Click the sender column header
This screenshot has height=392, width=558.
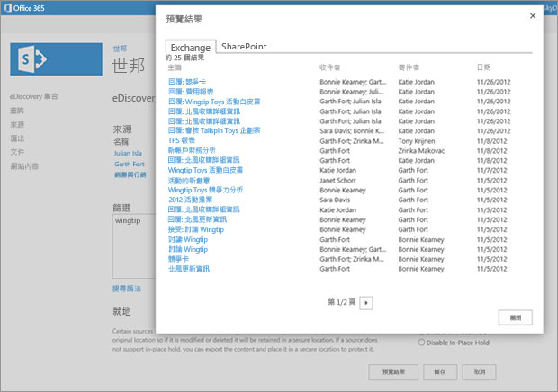(x=409, y=67)
